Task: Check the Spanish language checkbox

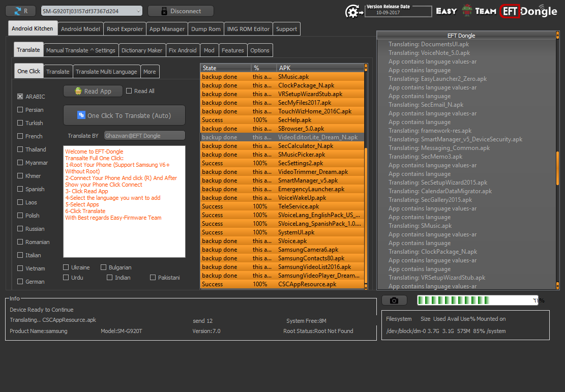Action: [20, 189]
